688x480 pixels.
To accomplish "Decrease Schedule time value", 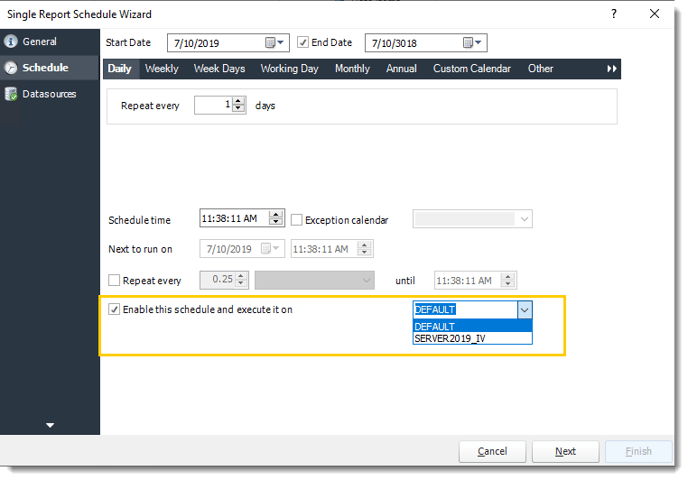I will (276, 222).
